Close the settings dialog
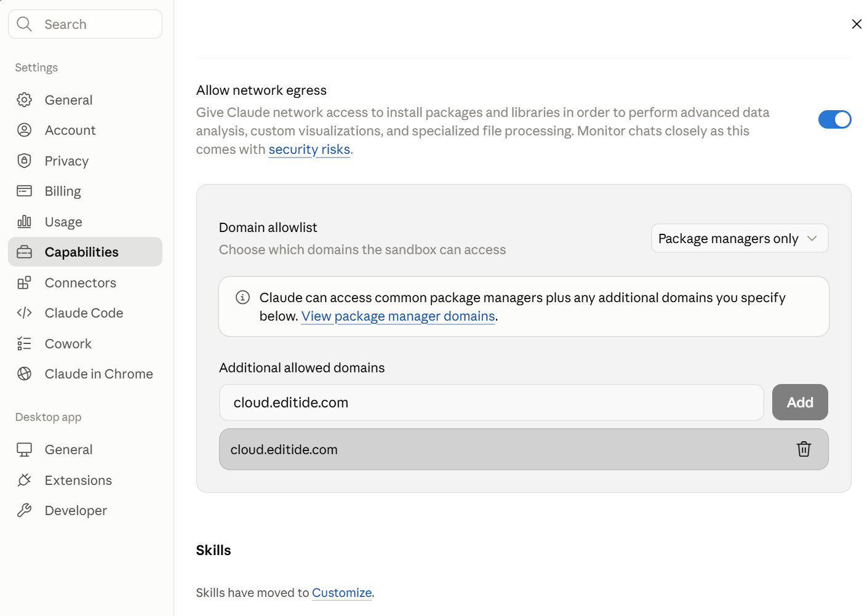 pyautogui.click(x=856, y=24)
